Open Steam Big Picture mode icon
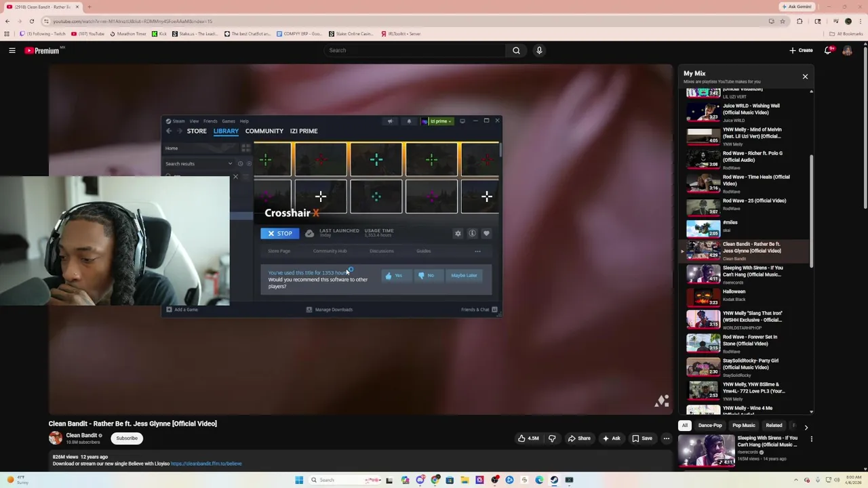The image size is (868, 488). pyautogui.click(x=462, y=121)
